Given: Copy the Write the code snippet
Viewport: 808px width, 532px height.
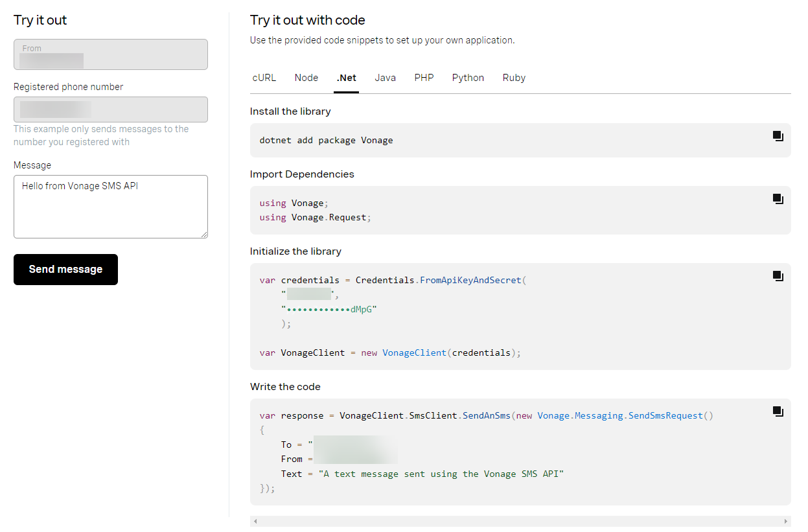Looking at the screenshot, I should [778, 411].
